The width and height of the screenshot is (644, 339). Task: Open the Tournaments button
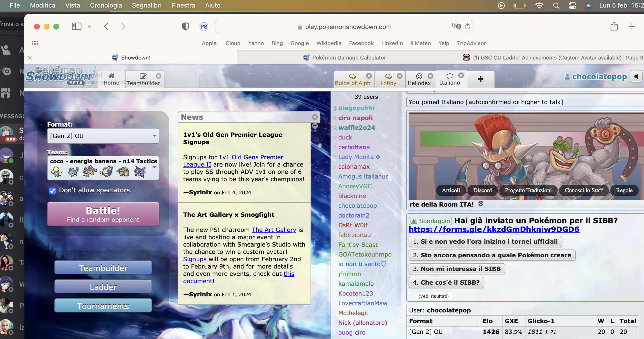tap(103, 306)
